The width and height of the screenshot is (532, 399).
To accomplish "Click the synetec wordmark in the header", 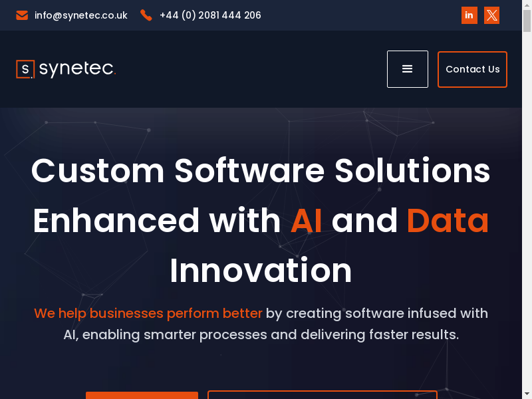I will [77, 69].
